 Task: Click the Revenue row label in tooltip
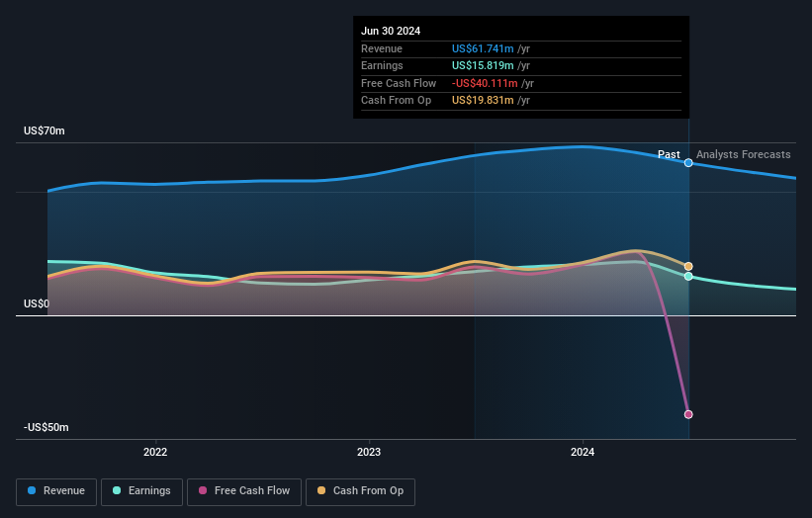coord(382,48)
